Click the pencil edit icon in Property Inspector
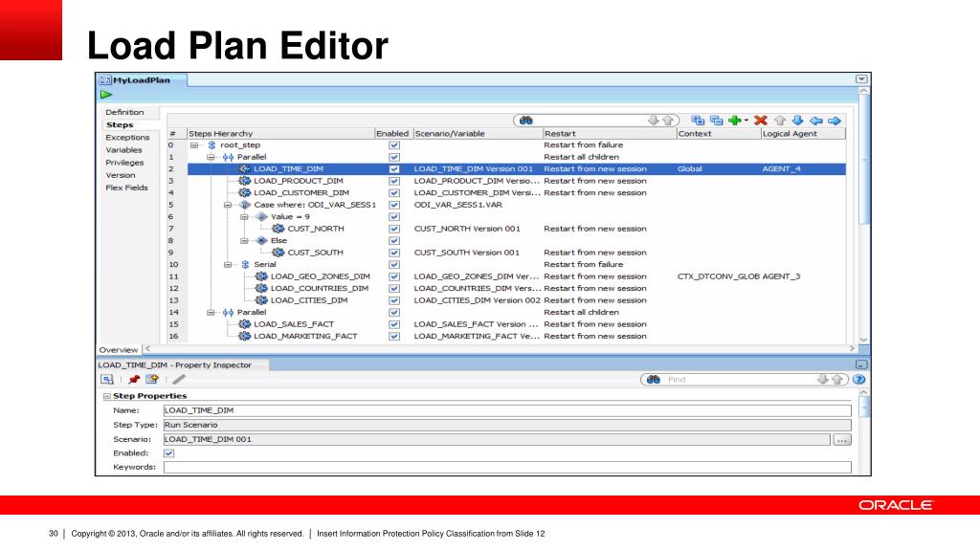The width and height of the screenshot is (980, 551). [179, 379]
